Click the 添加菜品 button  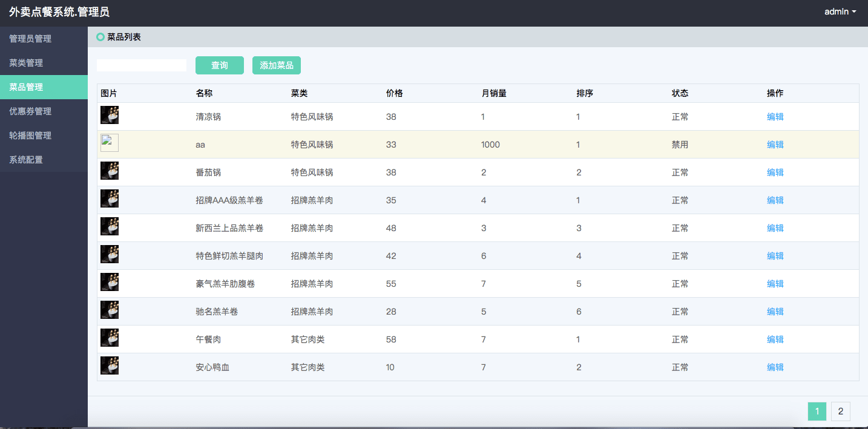276,65
